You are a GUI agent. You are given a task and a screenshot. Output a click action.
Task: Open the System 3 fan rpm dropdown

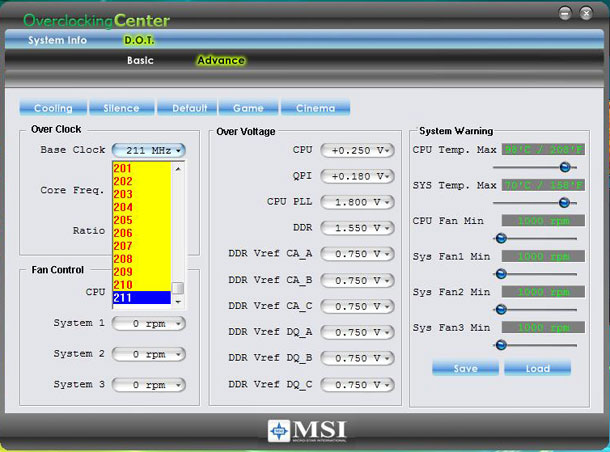click(149, 385)
